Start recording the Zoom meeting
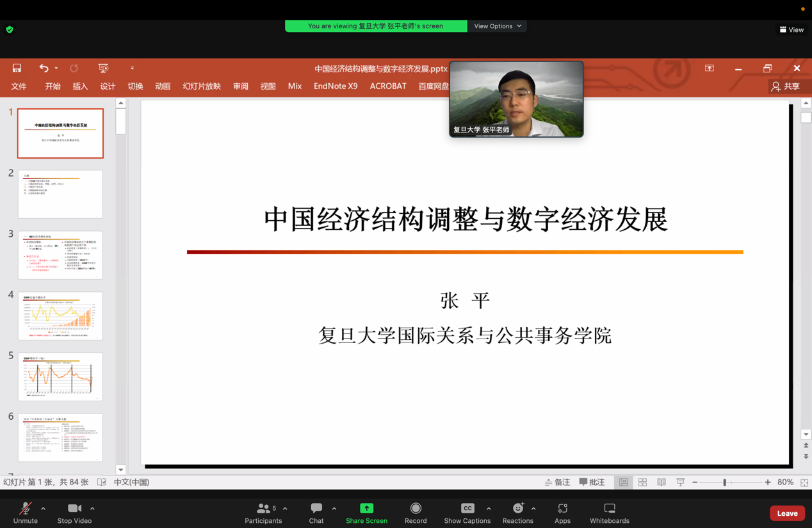812x528 pixels. click(416, 513)
